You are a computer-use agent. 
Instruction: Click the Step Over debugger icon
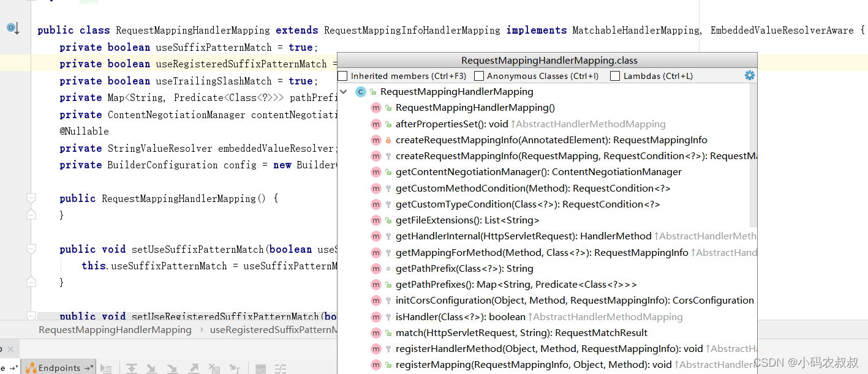click(x=132, y=368)
